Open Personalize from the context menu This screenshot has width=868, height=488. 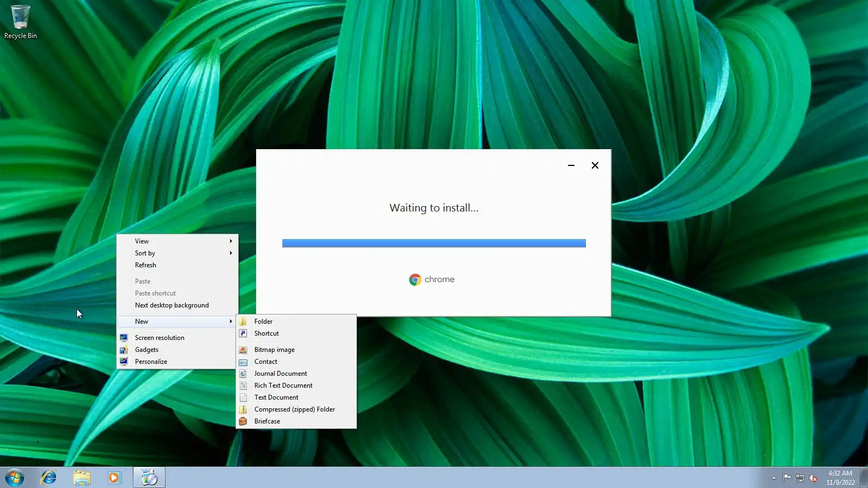coord(177,362)
